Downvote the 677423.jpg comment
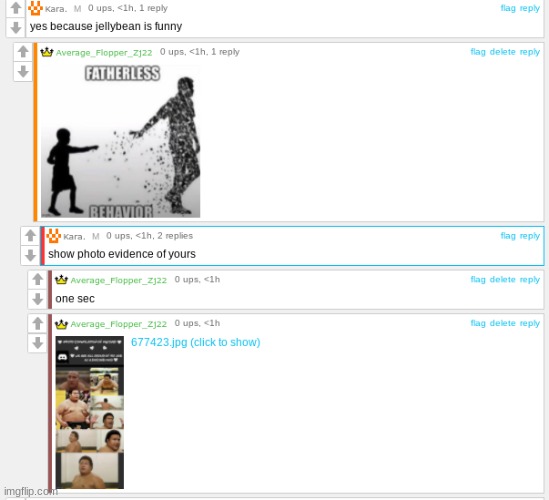The image size is (549, 500). tap(38, 343)
